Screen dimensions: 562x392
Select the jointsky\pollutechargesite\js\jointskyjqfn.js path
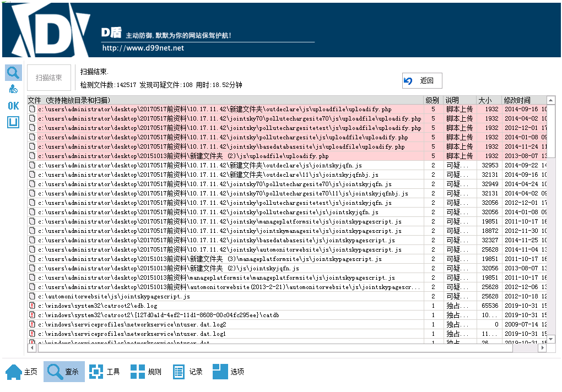tap(208, 213)
